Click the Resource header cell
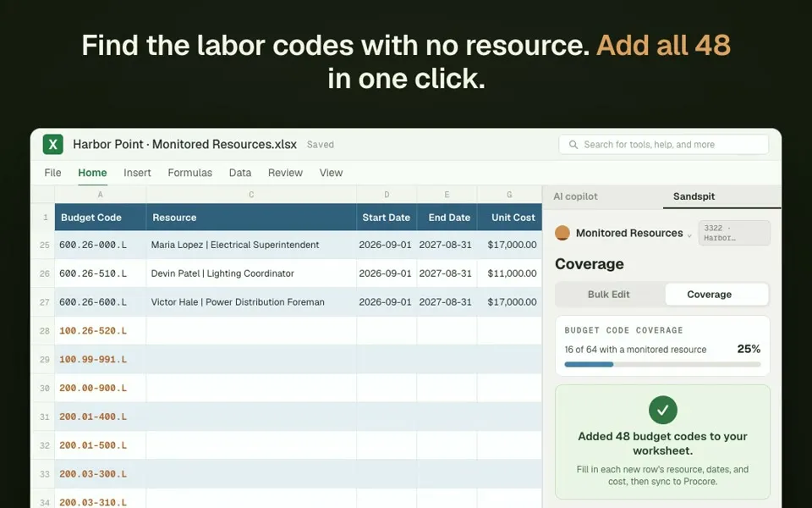 251,218
